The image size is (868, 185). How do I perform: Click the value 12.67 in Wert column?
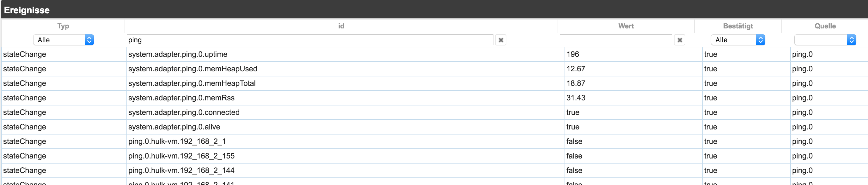(x=576, y=69)
